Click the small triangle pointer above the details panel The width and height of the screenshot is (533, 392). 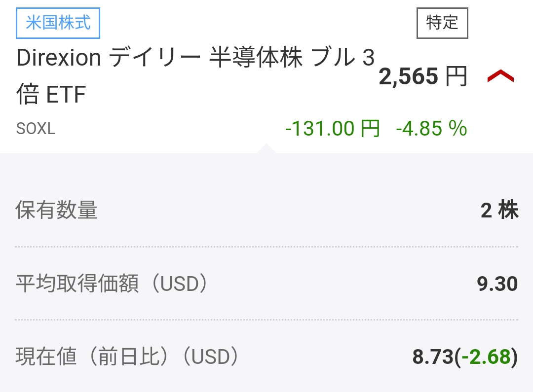266,148
